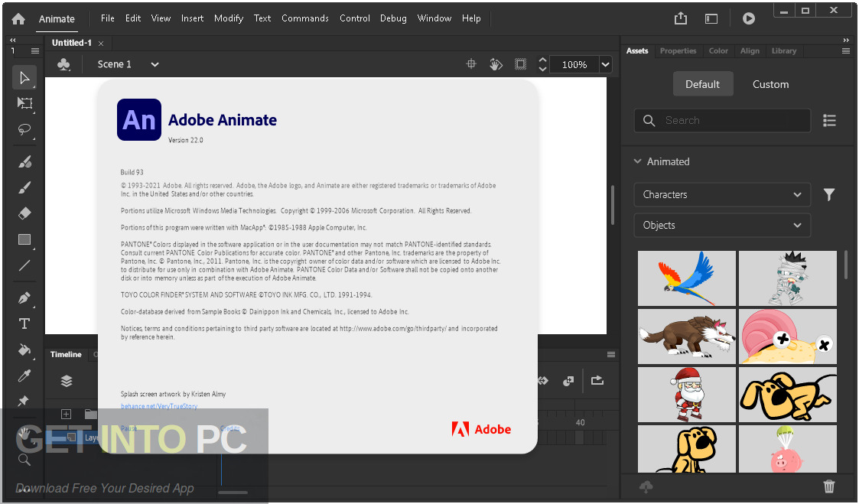
Task: Click the new layer folder icon
Action: (91, 415)
